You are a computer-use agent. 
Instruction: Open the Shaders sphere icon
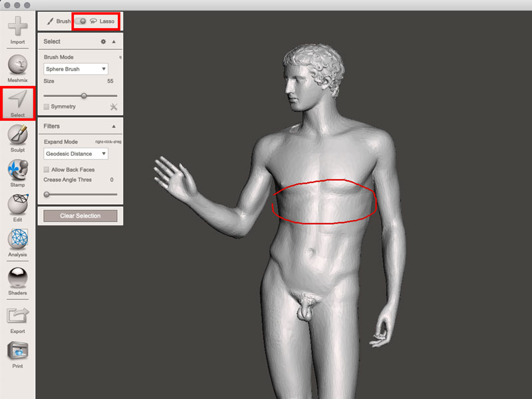(x=17, y=276)
